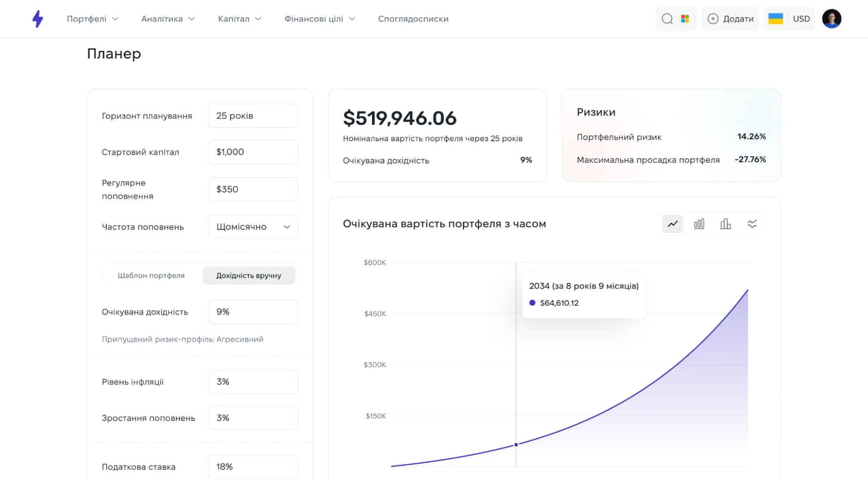
Task: Open the Частота поповнень Щомісячно dropdown
Action: [253, 227]
